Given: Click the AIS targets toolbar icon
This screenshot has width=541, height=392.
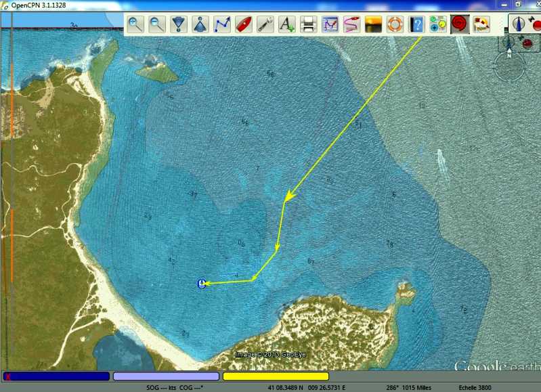Looking at the screenshot, I should 438,25.
